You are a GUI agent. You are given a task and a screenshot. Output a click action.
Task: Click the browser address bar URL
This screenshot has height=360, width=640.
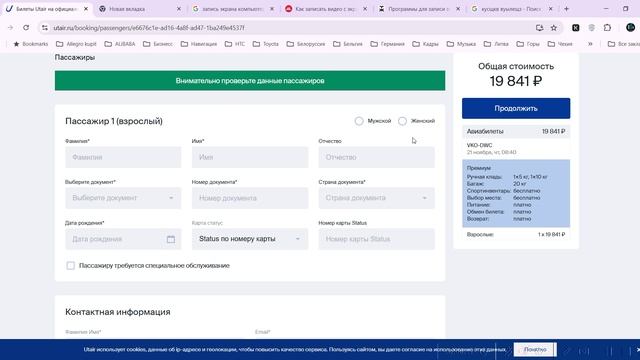[149, 28]
